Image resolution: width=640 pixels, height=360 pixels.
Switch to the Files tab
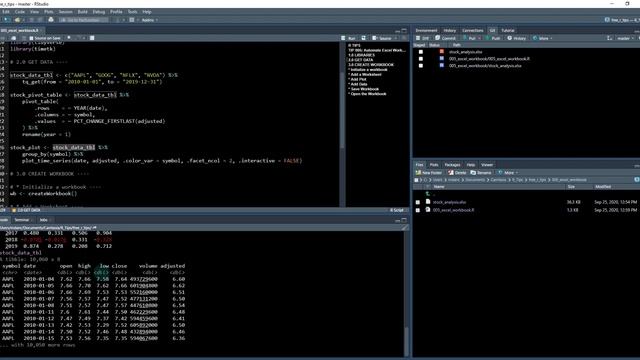point(419,165)
